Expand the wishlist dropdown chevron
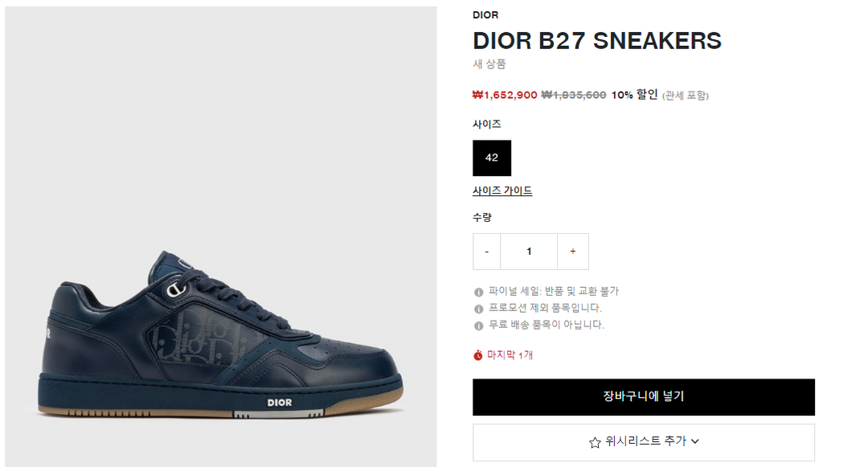The width and height of the screenshot is (868, 467). (694, 441)
